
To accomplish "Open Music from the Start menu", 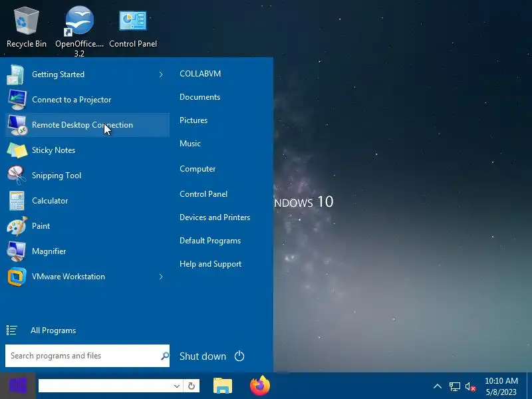I will (190, 144).
